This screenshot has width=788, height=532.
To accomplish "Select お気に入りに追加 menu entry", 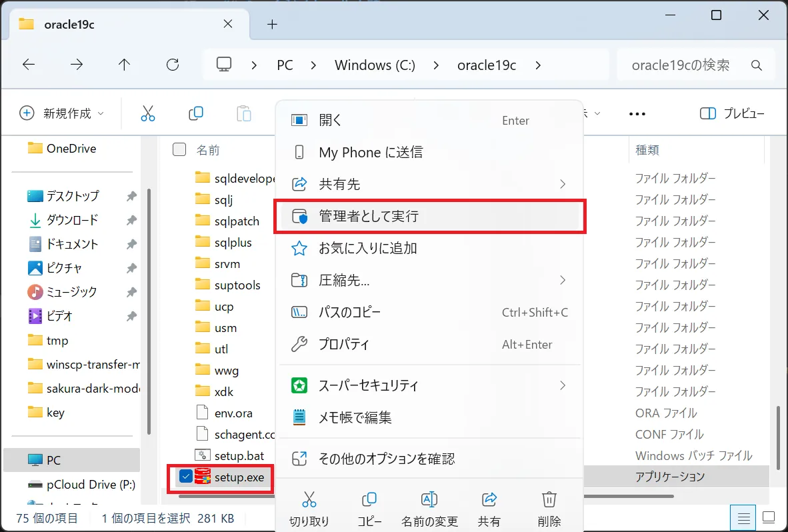I will (430, 248).
